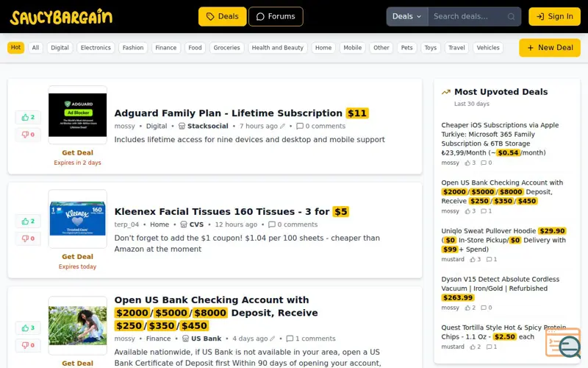588x368 pixels.
Task: Downvote the Adguard Family Plan deal
Action: (28, 135)
